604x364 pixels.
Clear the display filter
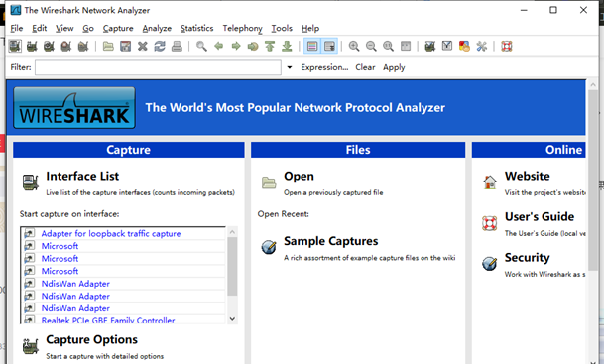(365, 67)
